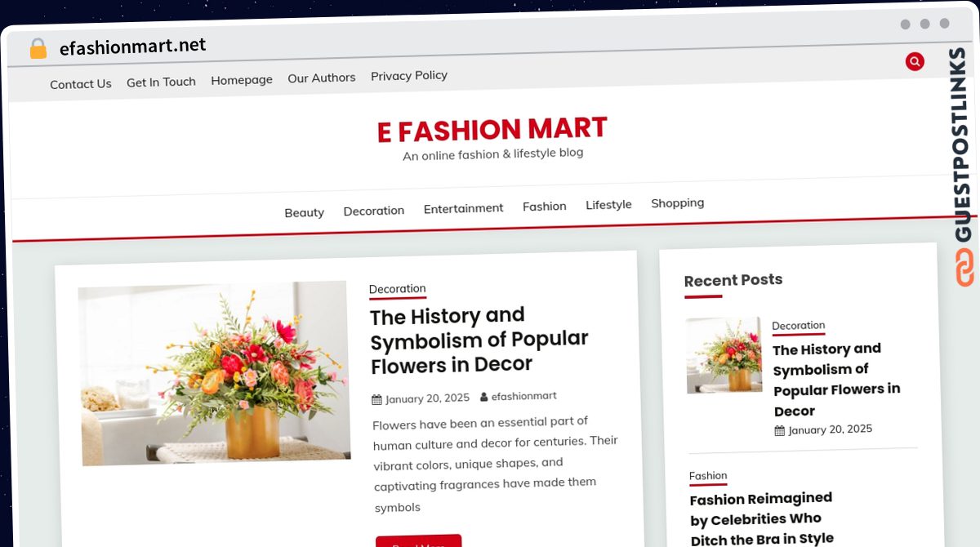Click the author user icon by efashionmart

pos(483,397)
